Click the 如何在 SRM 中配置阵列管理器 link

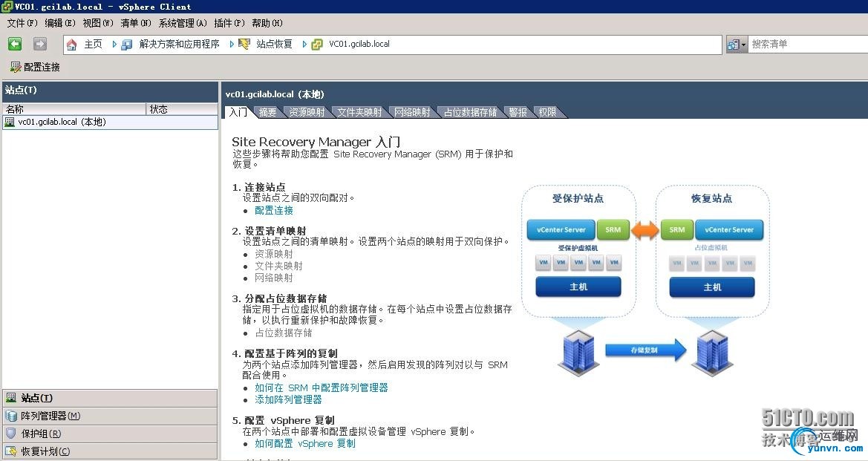coord(322,388)
